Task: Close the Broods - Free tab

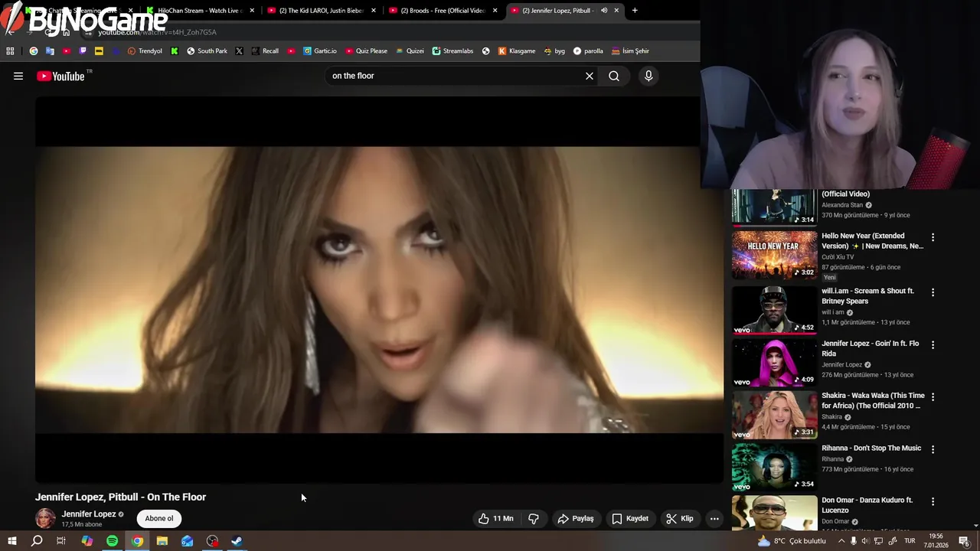Action: (495, 10)
